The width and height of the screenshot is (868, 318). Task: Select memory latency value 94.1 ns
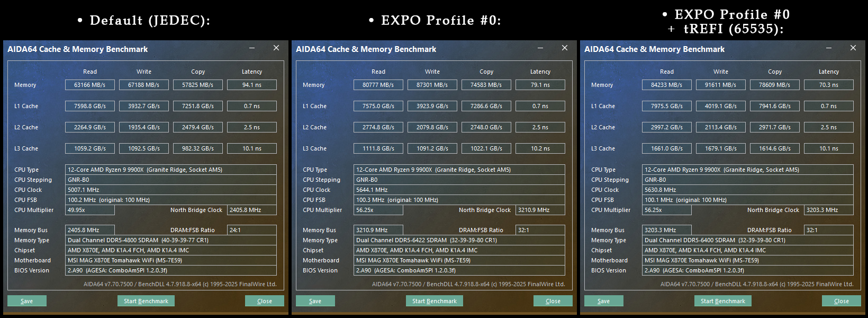coord(252,85)
